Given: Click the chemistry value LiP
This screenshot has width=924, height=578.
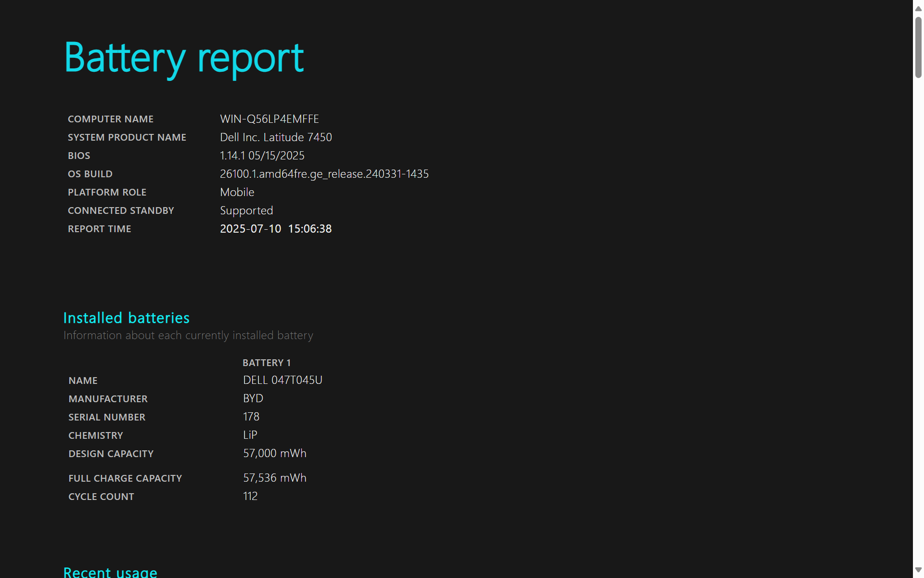Looking at the screenshot, I should pyautogui.click(x=250, y=435).
